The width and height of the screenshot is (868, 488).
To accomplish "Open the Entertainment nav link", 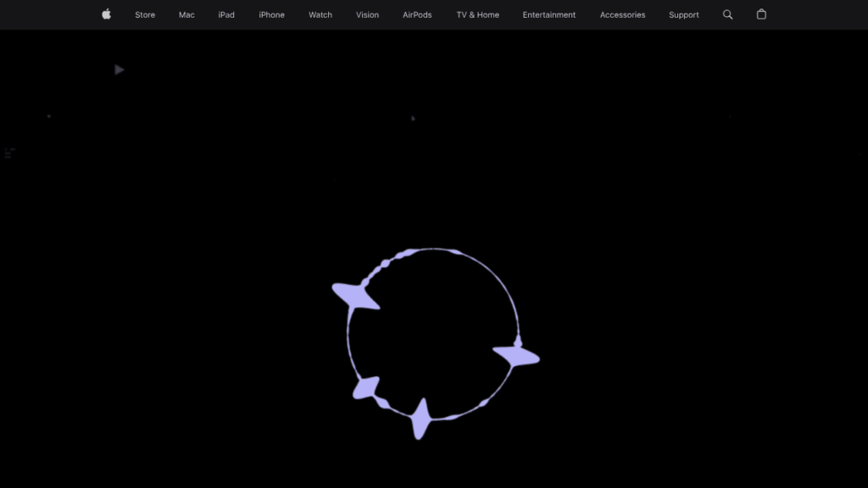I will pos(549,15).
